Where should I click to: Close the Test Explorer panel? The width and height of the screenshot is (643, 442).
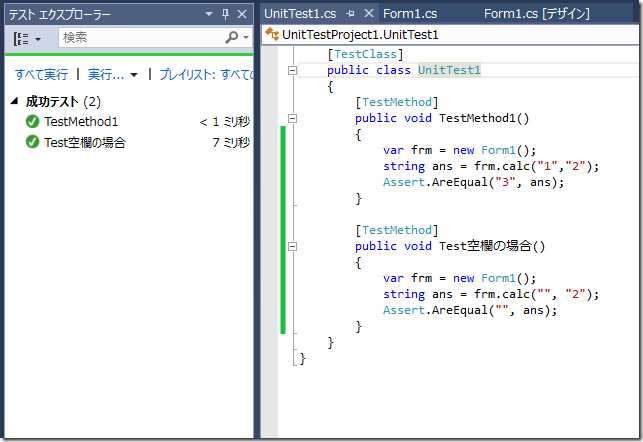242,13
